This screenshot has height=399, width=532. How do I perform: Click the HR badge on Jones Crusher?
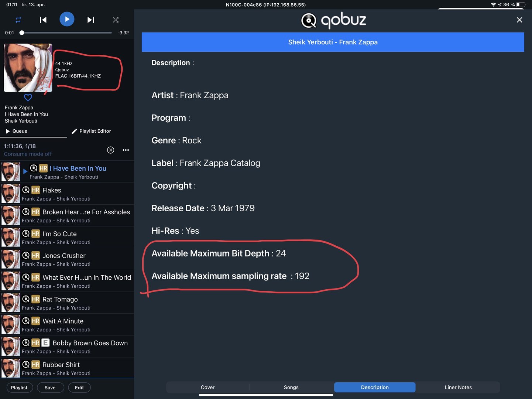35,255
